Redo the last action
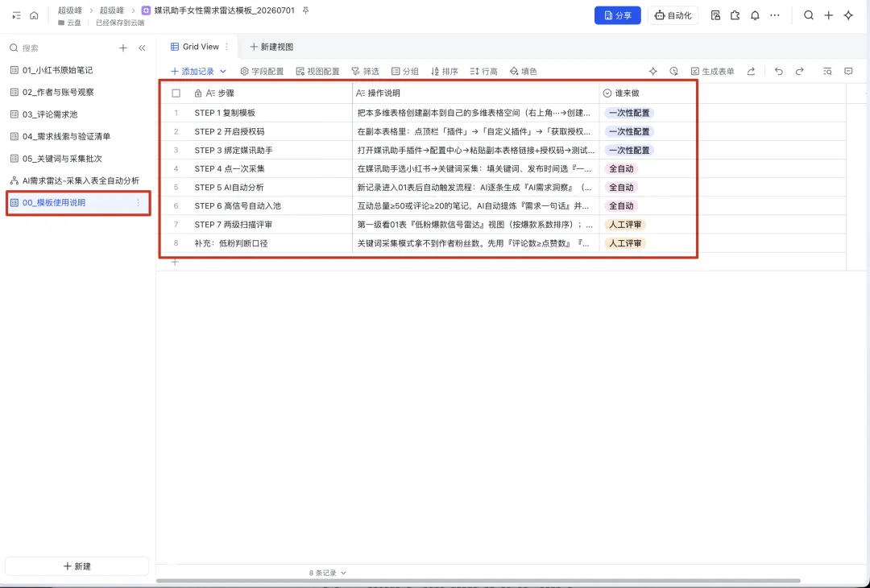 [800, 71]
